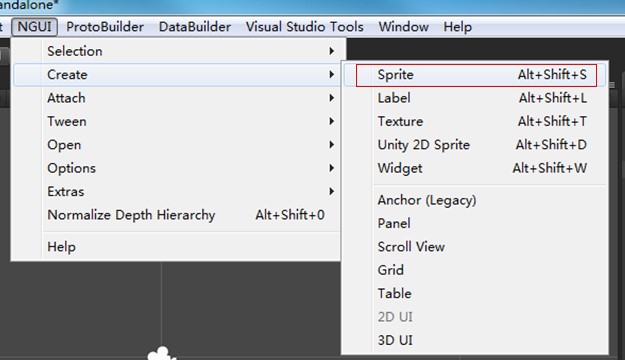Click the Create menu entry
The height and width of the screenshot is (360, 625).
click(x=176, y=75)
